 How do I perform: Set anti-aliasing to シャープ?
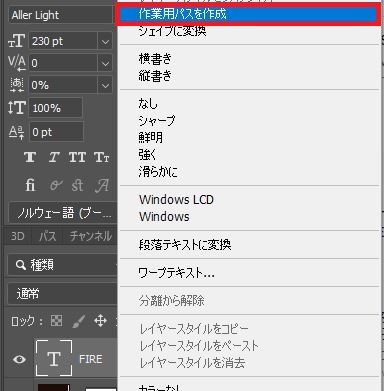point(157,121)
